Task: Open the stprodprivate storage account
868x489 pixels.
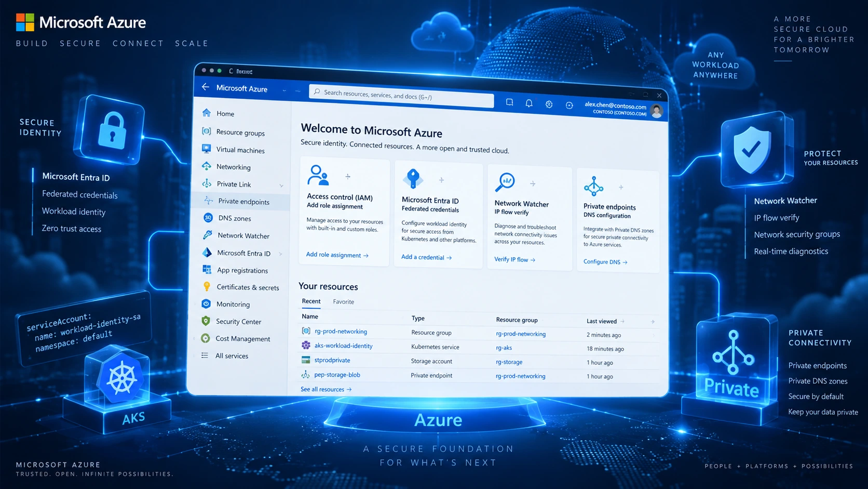Action: (x=332, y=360)
